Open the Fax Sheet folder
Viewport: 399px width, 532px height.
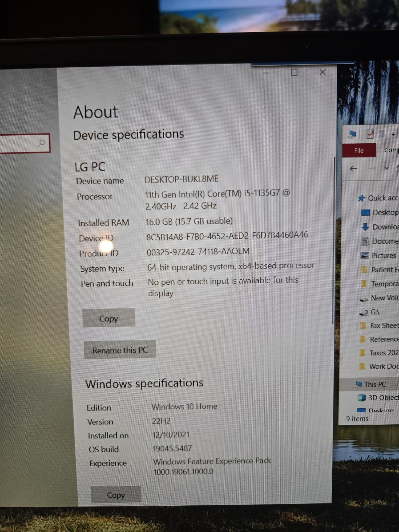379,326
